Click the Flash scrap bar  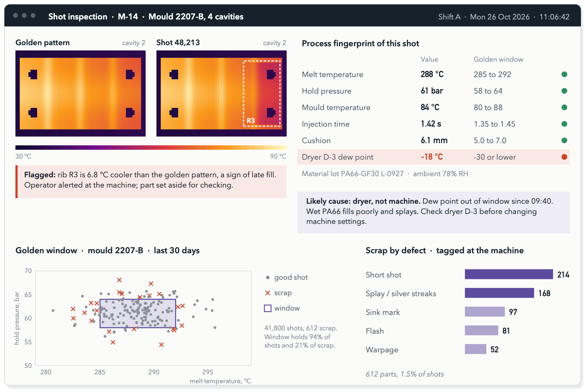point(481,330)
